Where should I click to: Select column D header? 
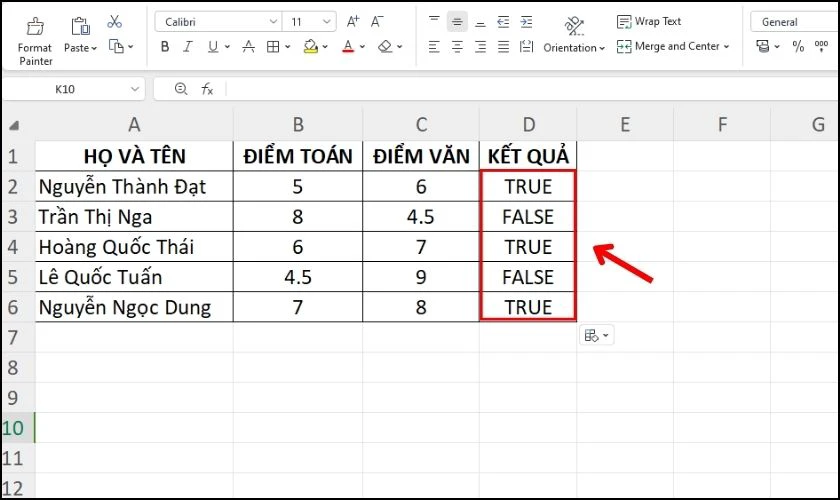(x=528, y=125)
